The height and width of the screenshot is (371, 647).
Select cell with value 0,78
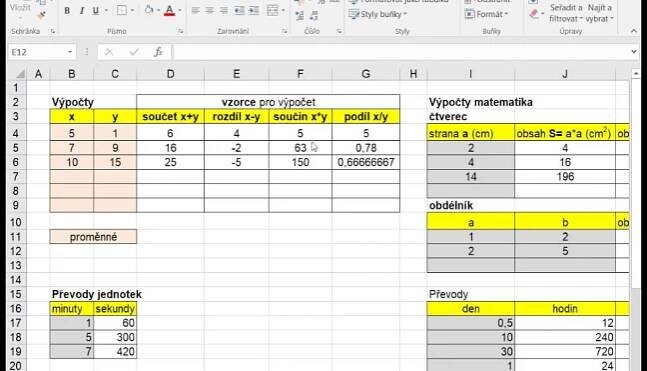click(x=366, y=148)
